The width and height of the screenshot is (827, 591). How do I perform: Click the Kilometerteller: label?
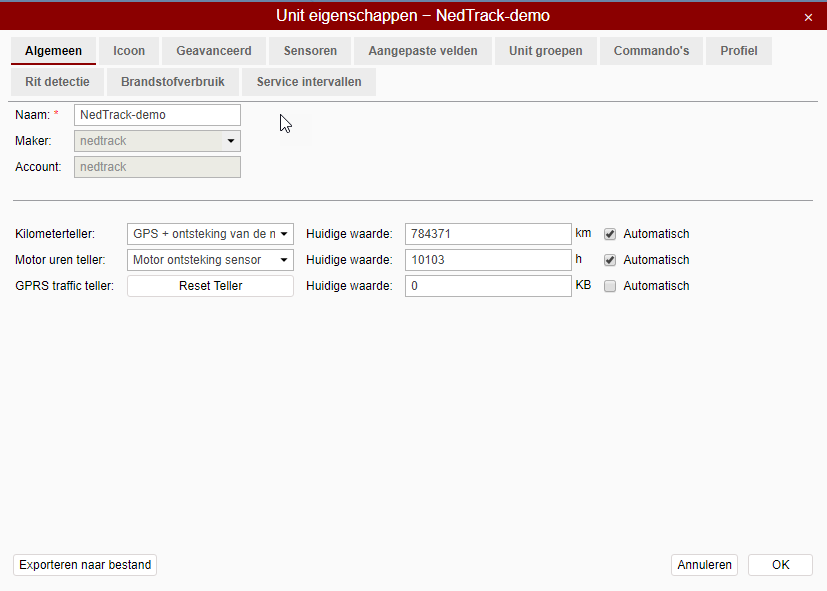click(55, 234)
